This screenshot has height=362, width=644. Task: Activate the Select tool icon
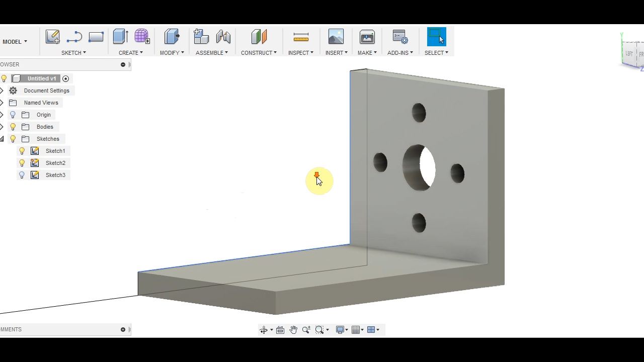point(436,37)
